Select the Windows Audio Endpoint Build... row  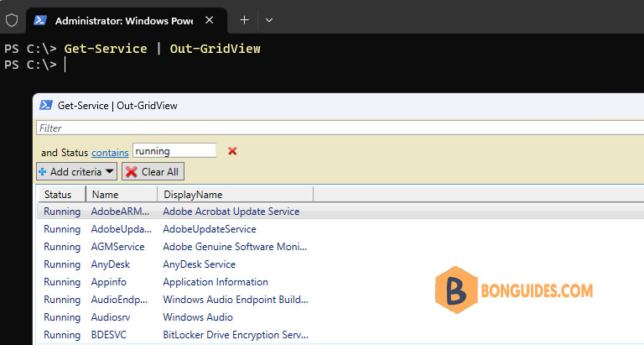tap(341, 300)
